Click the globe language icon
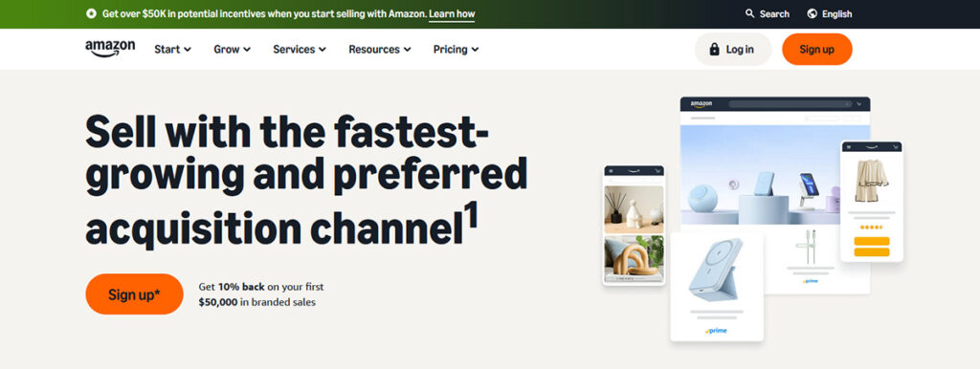The width and height of the screenshot is (980, 369). point(812,13)
